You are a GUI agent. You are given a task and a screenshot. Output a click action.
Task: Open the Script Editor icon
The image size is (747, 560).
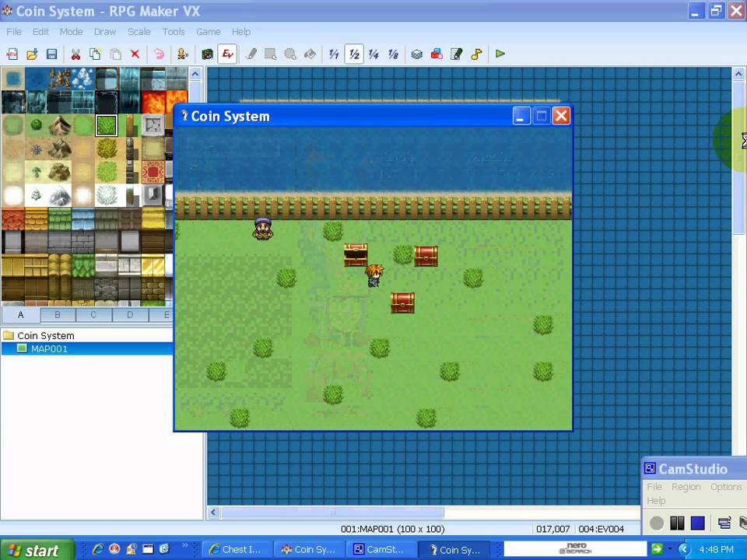point(457,54)
